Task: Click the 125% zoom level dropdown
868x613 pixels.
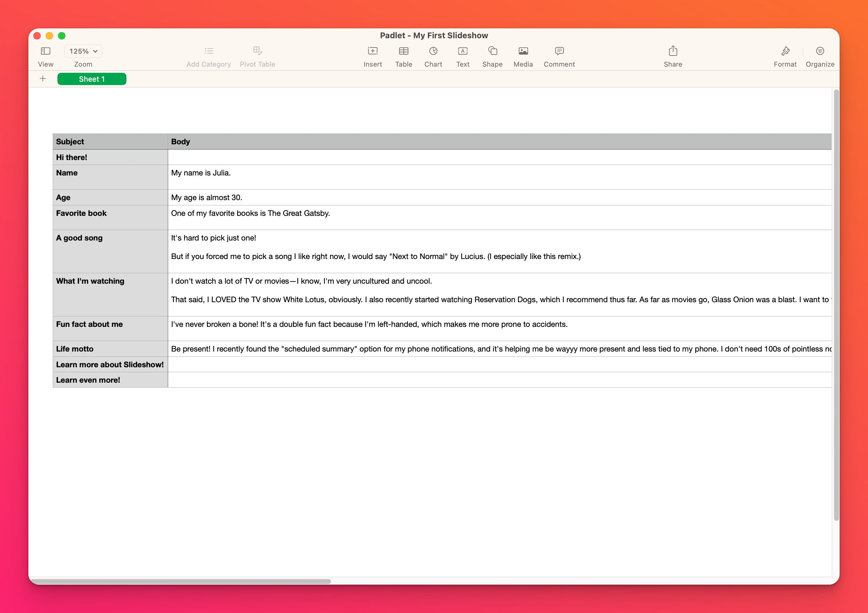Action: tap(82, 51)
